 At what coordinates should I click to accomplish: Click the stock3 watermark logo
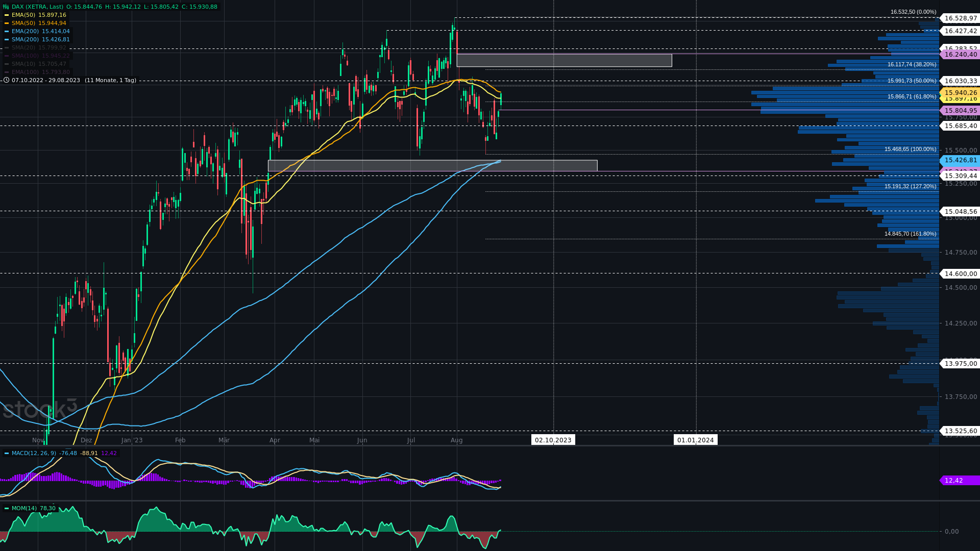(x=40, y=409)
